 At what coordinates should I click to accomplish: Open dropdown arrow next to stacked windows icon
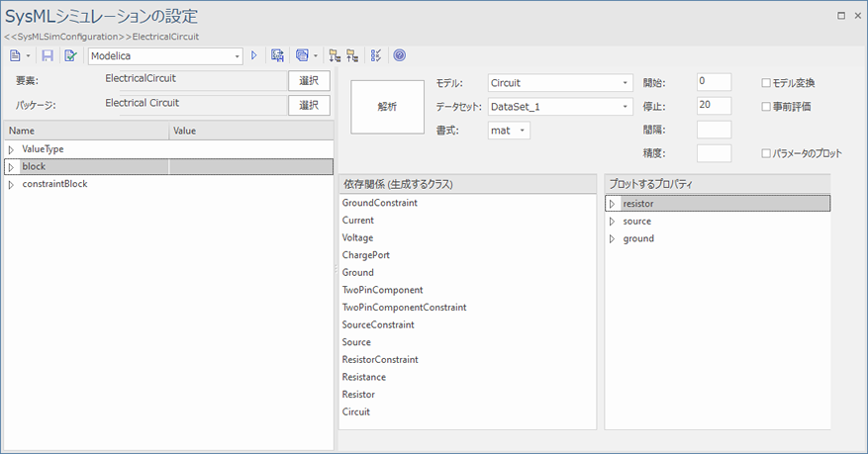click(316, 55)
